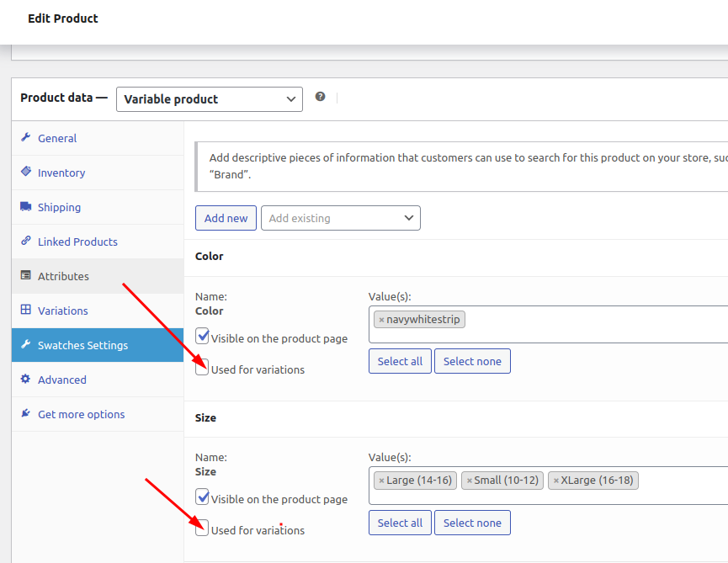Open the Swatches Settings tab
The image size is (728, 563).
coord(98,345)
